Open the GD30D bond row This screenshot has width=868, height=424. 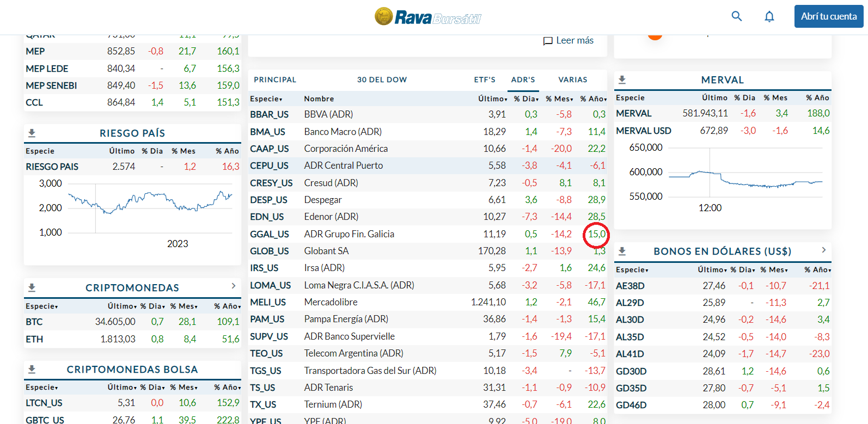(723, 371)
